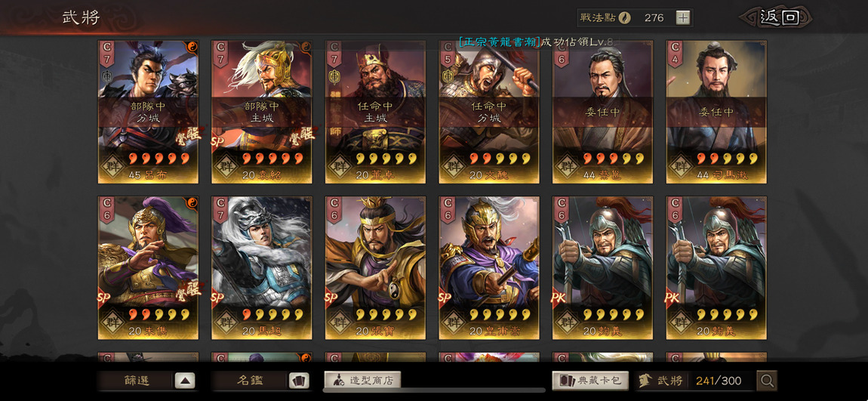Add tactic points with the plus icon
The width and height of the screenshot is (868, 401).
[x=683, y=17]
